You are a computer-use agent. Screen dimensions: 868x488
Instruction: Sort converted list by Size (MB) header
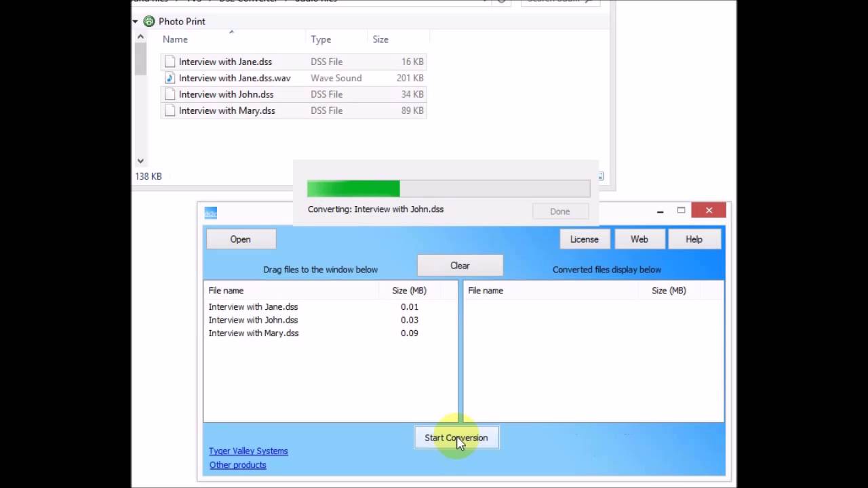click(x=669, y=290)
